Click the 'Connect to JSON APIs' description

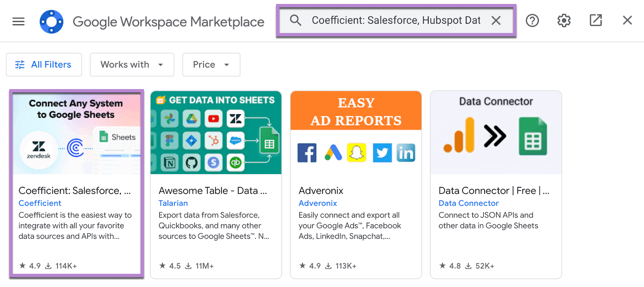tap(488, 220)
